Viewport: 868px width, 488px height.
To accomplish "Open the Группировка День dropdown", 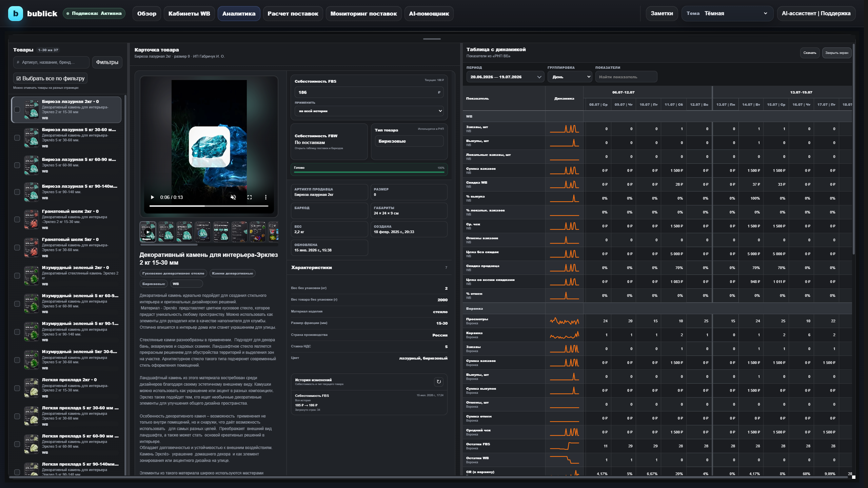I will tap(570, 77).
